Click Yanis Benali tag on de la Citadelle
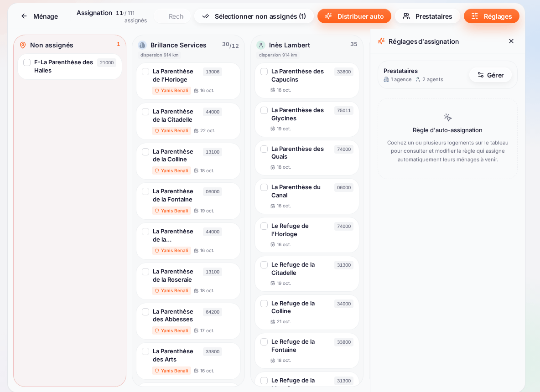The width and height of the screenshot is (540, 392). tap(171, 131)
